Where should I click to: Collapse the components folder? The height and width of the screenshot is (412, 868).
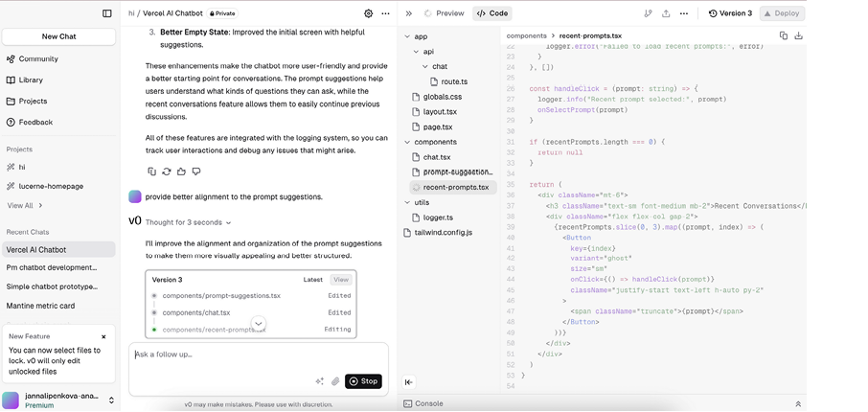[x=431, y=142]
